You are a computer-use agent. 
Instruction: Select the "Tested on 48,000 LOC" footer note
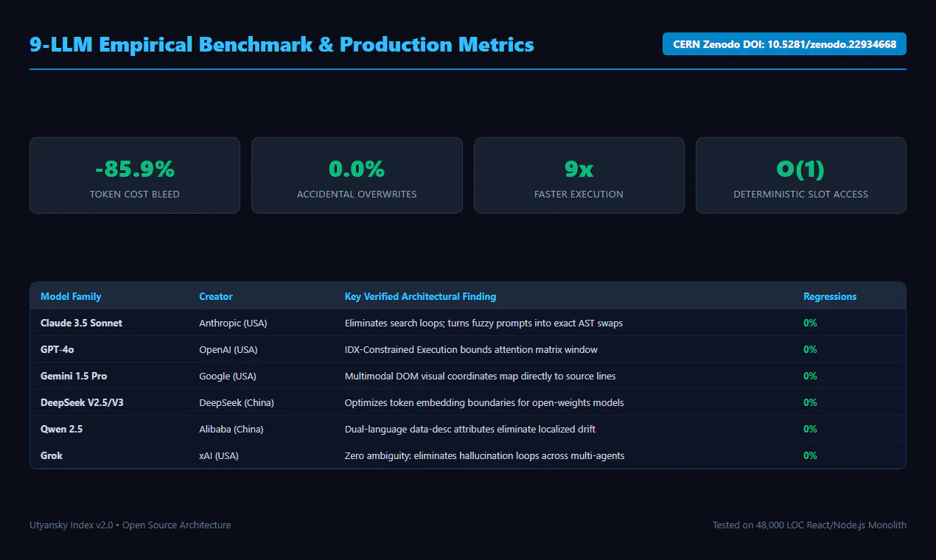coord(809,525)
